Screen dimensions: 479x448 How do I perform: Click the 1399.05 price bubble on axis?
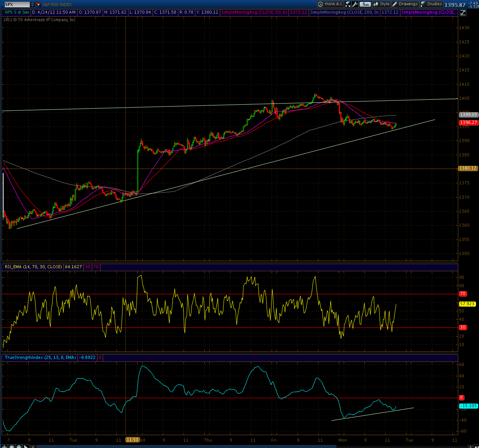pos(468,114)
